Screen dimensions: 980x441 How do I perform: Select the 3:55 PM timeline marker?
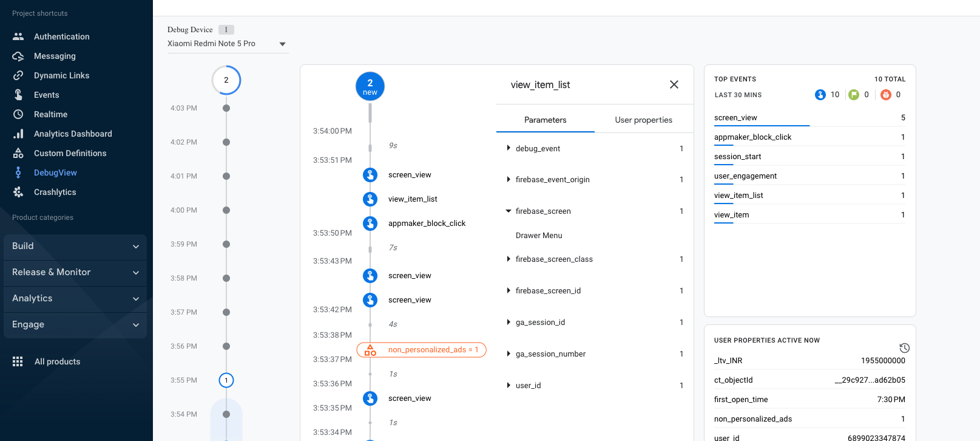(x=226, y=380)
